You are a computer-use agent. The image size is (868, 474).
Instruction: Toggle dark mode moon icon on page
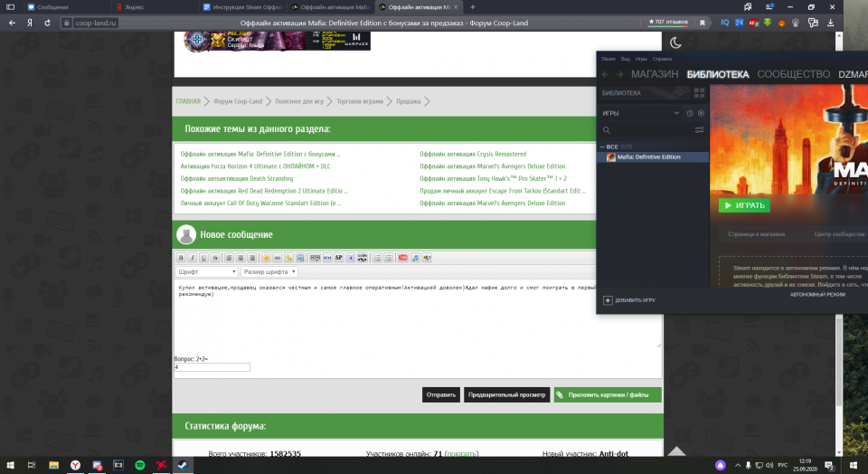675,43
